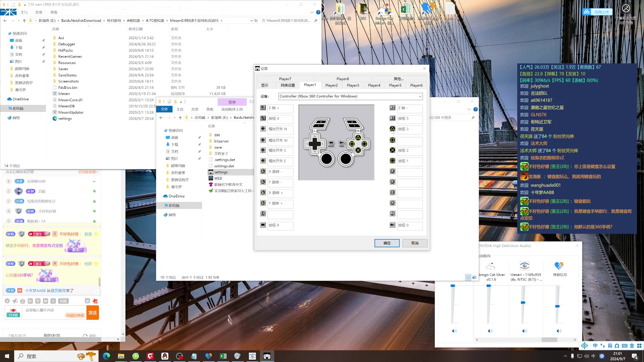Open the 查看 ribbon tab in front explorer

coord(210,109)
